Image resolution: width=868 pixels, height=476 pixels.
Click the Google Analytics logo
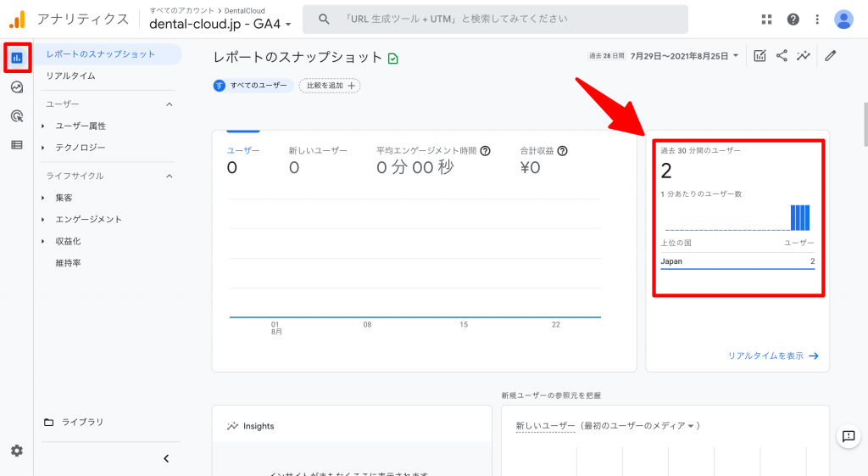[x=17, y=20]
